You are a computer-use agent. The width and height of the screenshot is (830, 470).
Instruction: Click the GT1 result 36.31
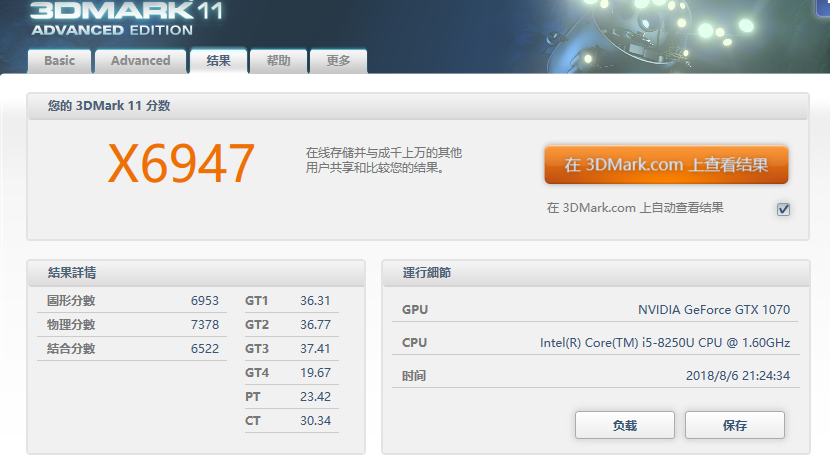pyautogui.click(x=315, y=301)
